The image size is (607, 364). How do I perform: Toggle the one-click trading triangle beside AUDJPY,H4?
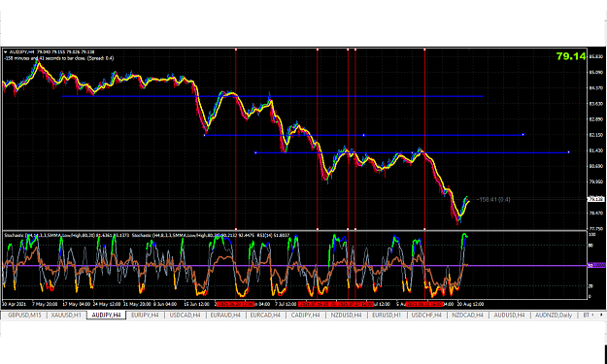(x=6, y=51)
